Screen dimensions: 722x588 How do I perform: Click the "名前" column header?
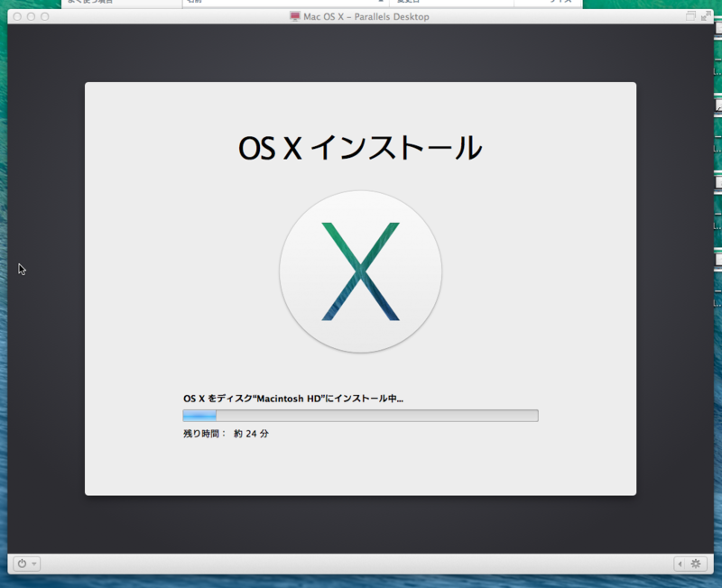pyautogui.click(x=190, y=3)
